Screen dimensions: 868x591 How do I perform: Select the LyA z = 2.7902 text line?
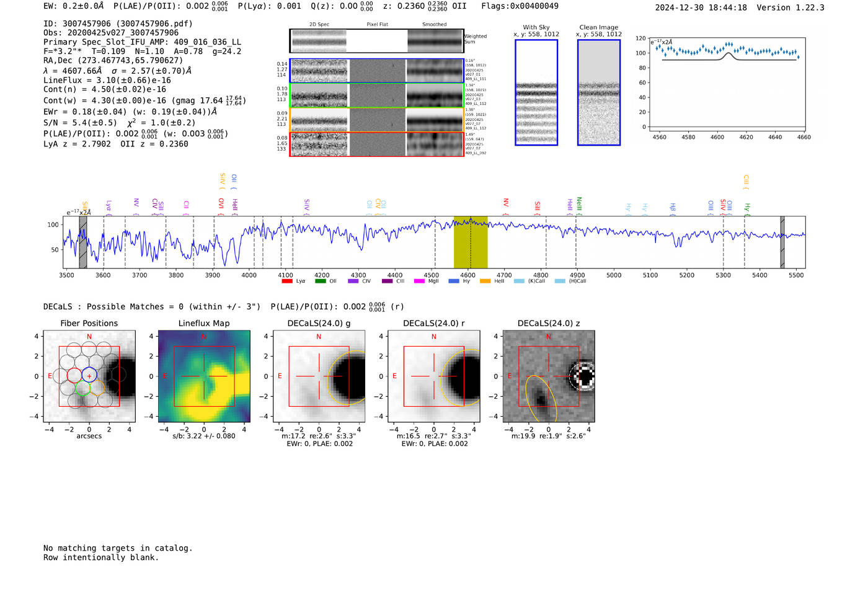point(77,144)
